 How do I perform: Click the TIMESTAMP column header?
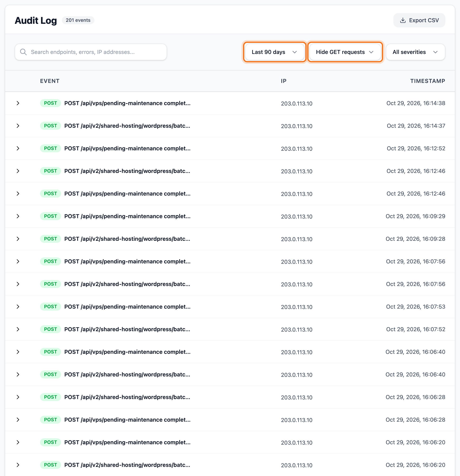click(427, 81)
